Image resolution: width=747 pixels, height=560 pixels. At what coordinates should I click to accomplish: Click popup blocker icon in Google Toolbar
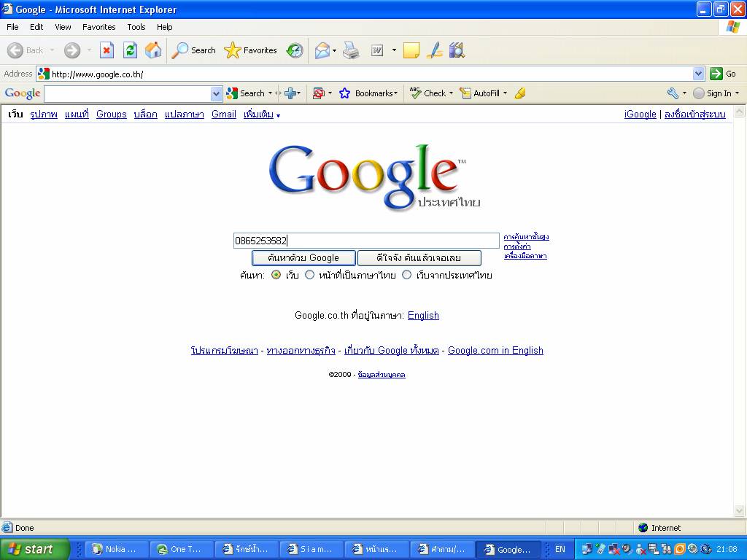(319, 93)
